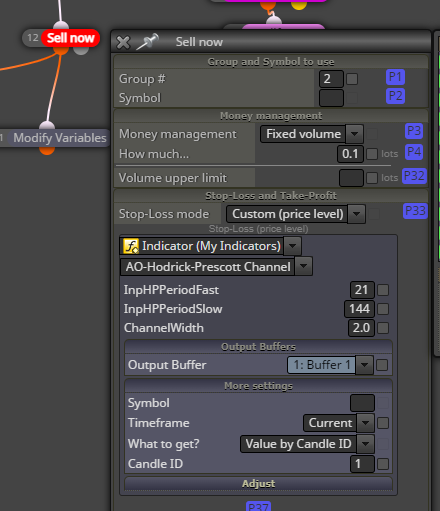Screen dimensions: 440x511
Task: Select the Modify Variables node
Action: click(59, 138)
